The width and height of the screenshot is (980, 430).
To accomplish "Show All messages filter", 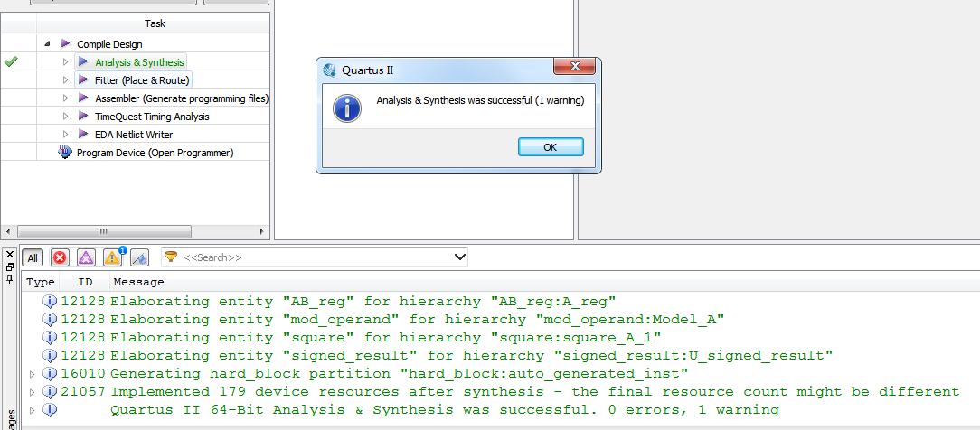I will (33, 257).
